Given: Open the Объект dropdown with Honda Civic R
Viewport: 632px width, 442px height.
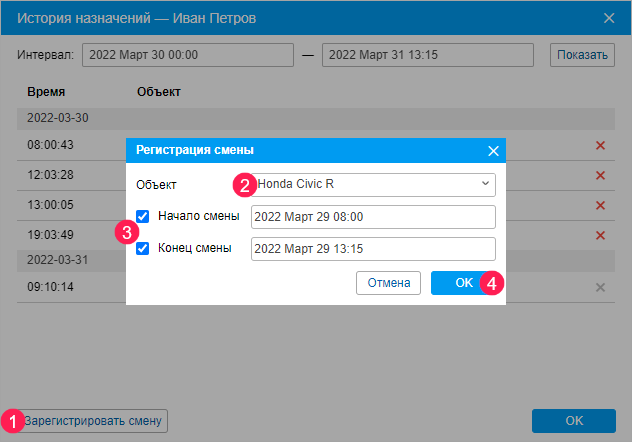Looking at the screenshot, I should (374, 185).
